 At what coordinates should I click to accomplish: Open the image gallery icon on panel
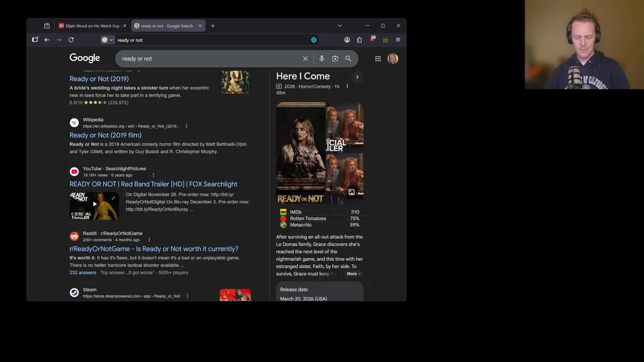pos(352,192)
